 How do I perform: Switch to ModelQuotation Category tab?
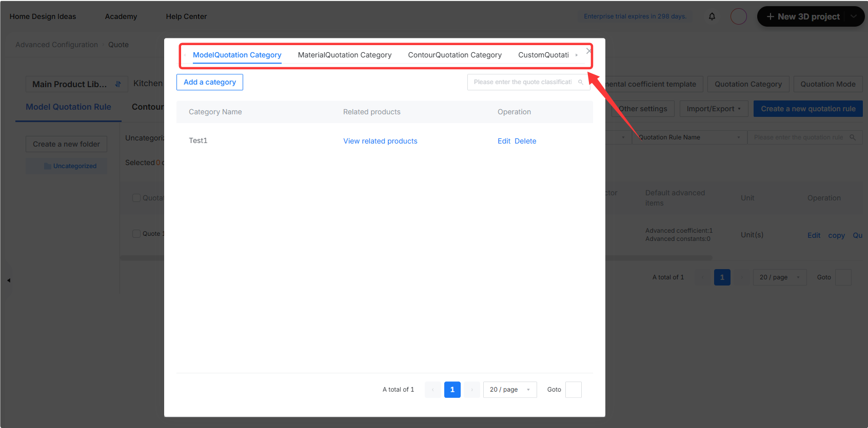point(237,55)
